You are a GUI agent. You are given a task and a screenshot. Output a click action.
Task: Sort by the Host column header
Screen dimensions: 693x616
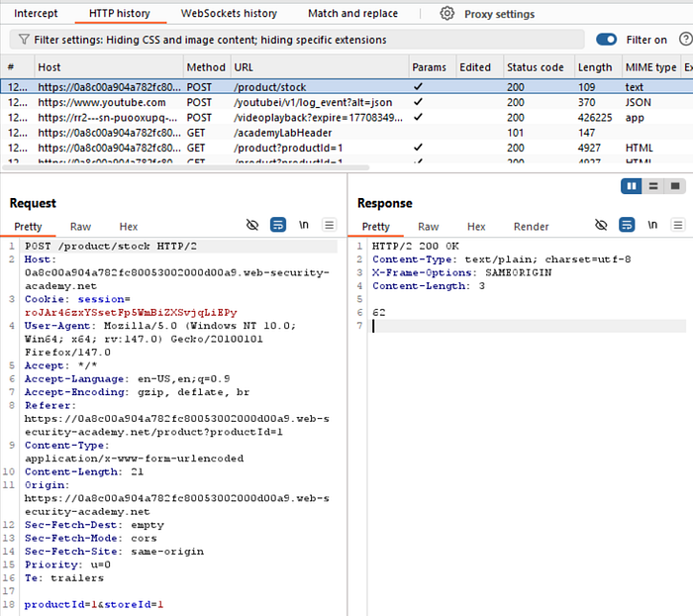[109, 67]
